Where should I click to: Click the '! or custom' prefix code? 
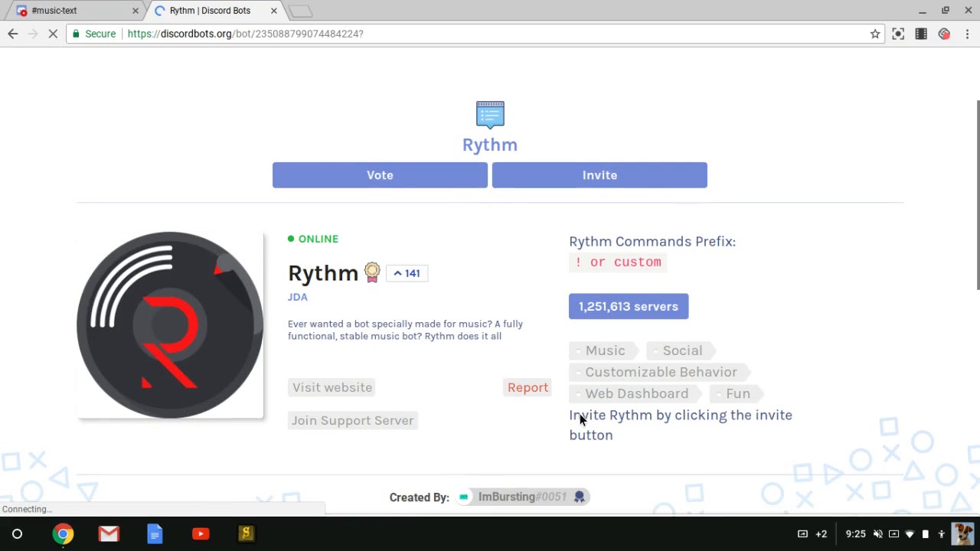[619, 262]
